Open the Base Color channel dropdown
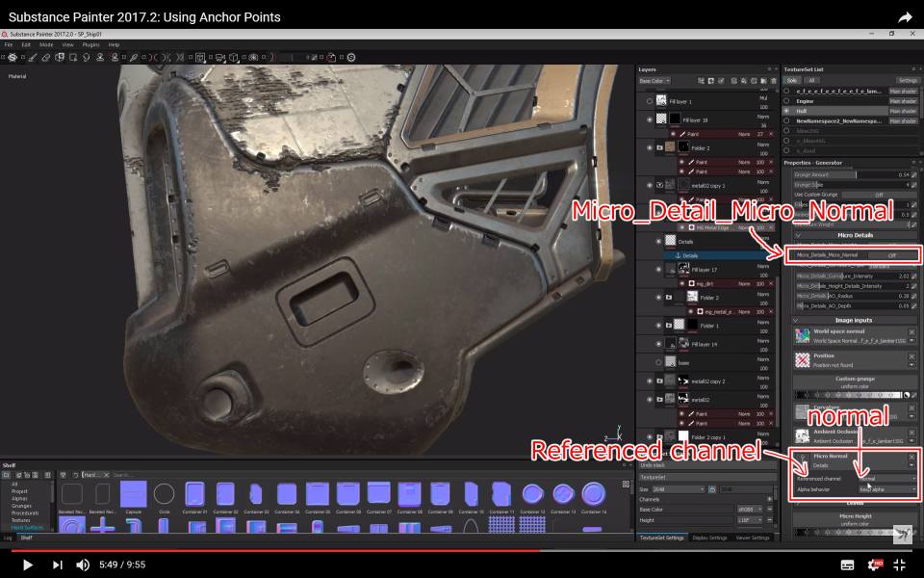Screen dimensions: 924x578 click(654, 81)
